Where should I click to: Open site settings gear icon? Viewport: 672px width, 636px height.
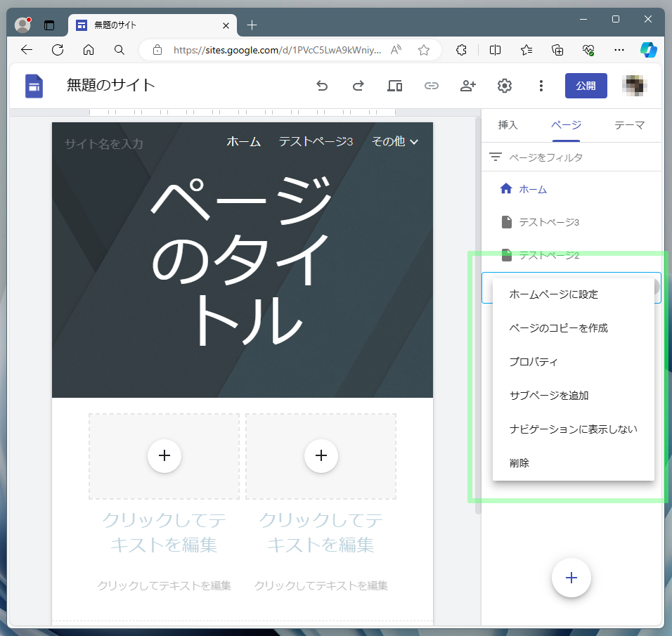coord(505,86)
